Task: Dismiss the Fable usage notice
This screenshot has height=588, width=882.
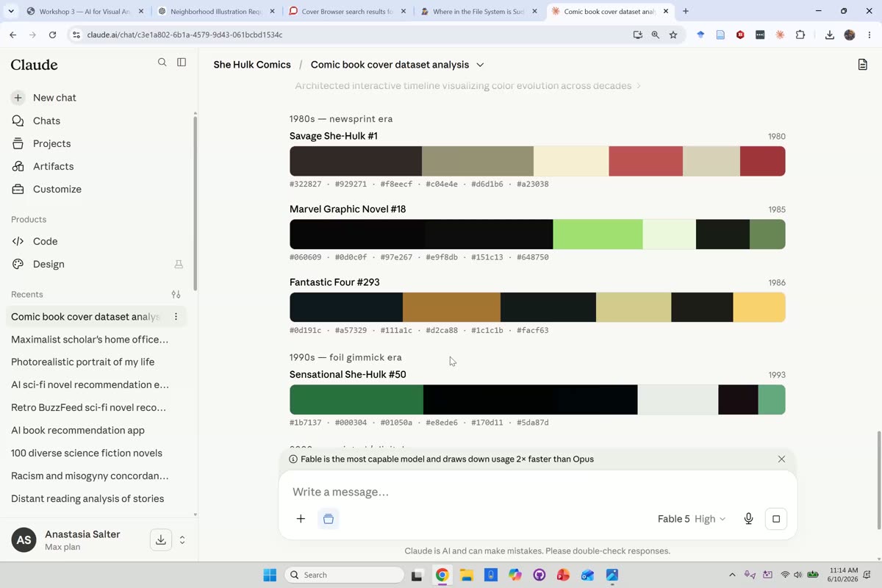Action: tap(781, 459)
